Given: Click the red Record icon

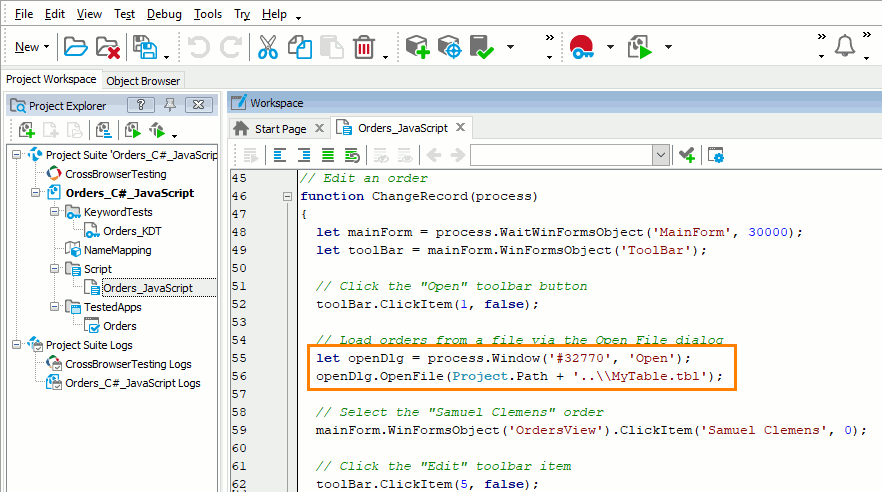Looking at the screenshot, I should click(x=582, y=47).
